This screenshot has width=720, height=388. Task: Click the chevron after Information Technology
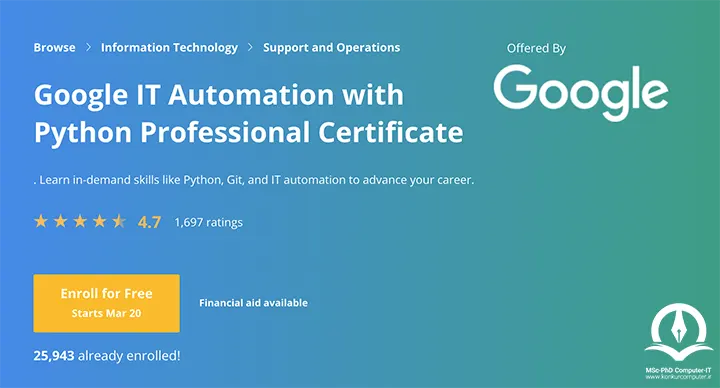[x=250, y=47]
